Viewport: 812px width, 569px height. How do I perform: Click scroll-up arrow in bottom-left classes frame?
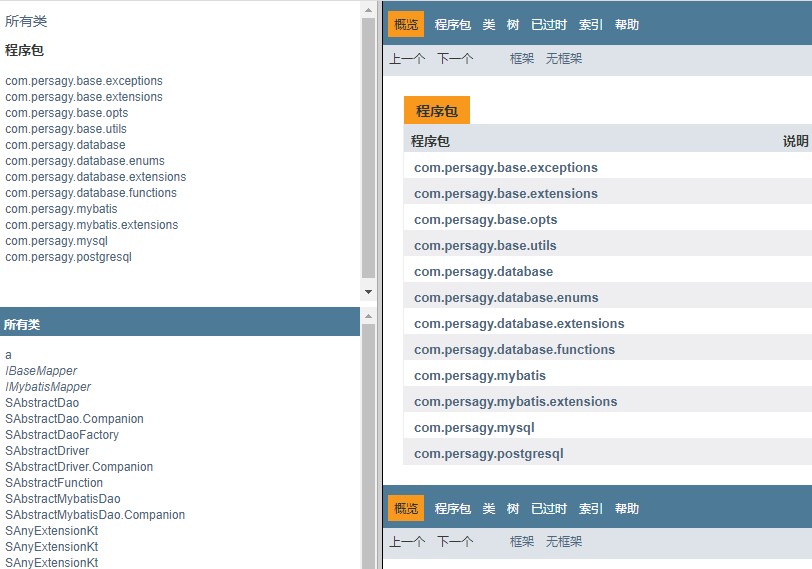[x=368, y=316]
